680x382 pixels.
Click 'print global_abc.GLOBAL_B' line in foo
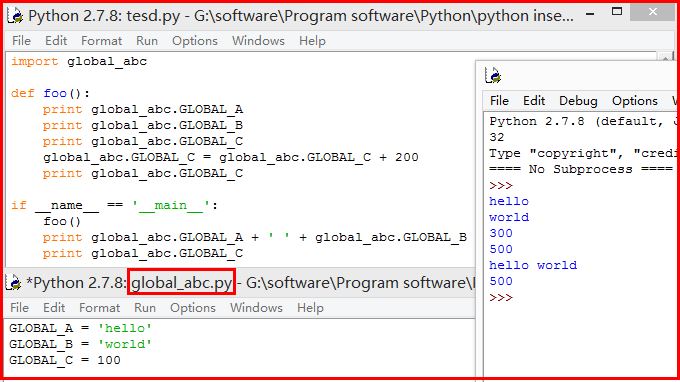(143, 125)
